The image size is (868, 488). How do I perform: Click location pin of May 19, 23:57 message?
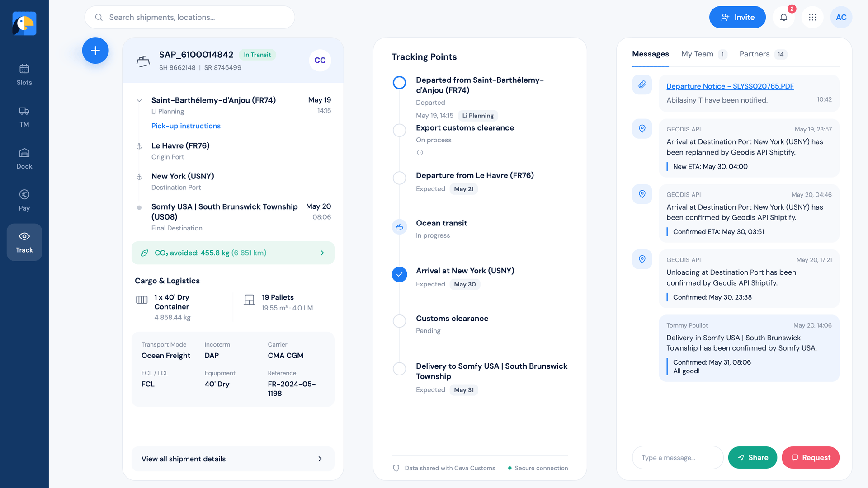click(642, 129)
